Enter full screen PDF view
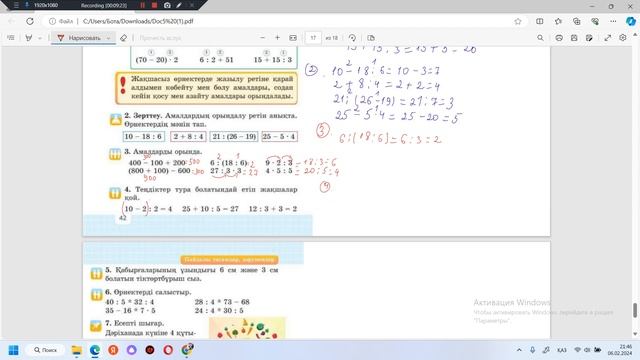Viewport: 640px width, 360px height. (608, 38)
